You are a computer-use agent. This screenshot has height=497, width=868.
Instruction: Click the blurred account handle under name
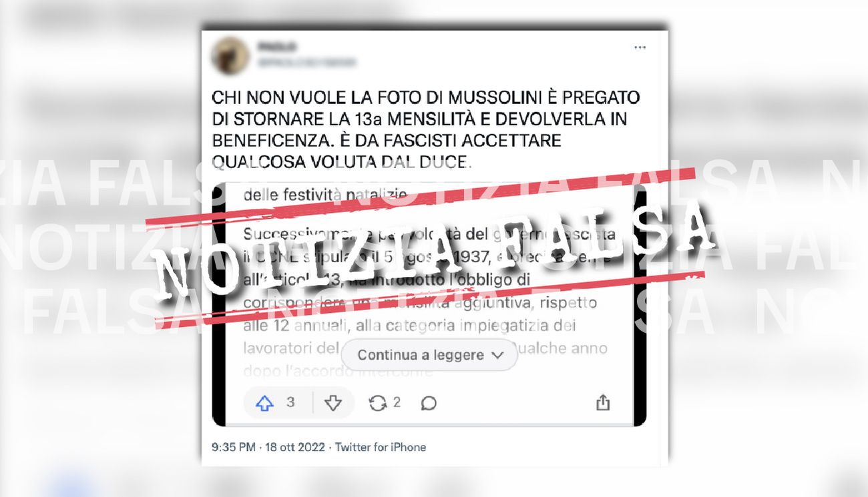click(306, 63)
